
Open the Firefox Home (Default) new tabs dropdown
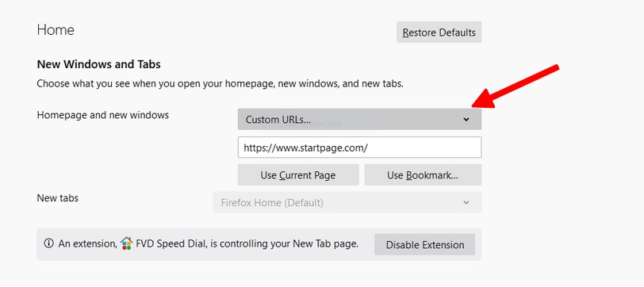pos(347,202)
